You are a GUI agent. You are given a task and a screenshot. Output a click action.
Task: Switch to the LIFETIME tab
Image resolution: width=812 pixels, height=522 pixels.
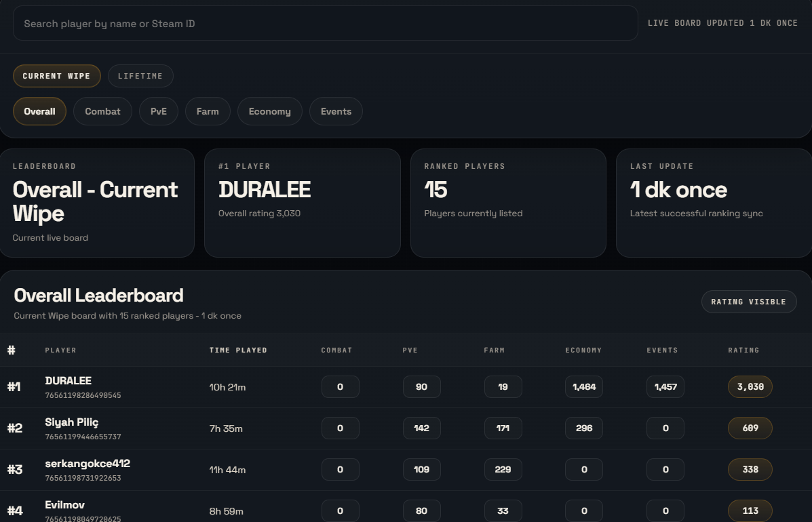[140, 76]
